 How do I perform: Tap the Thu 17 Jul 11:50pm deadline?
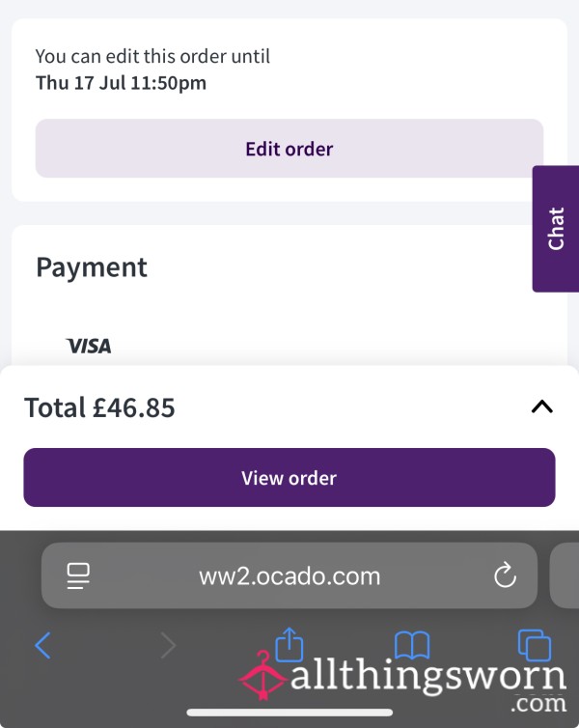[121, 83]
